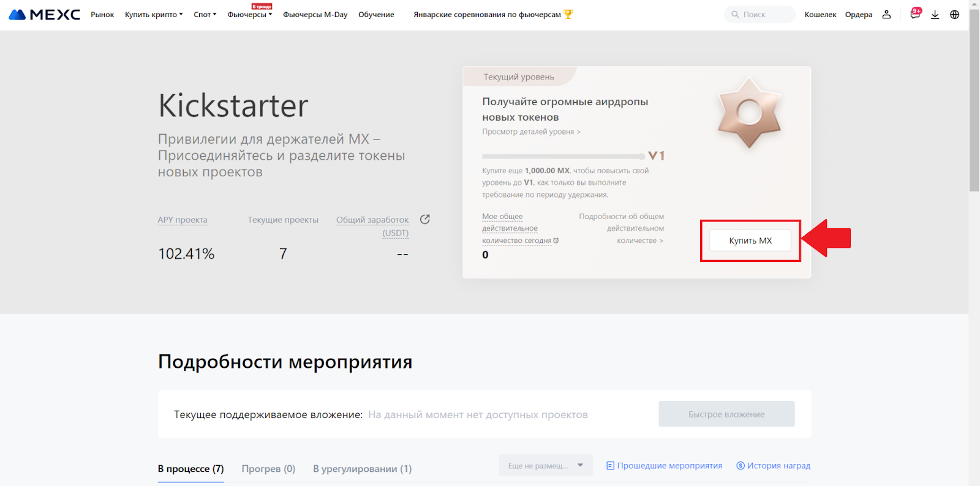Open Прошедшие мероприятия link
Screen dimensions: 980x486
[x=664, y=466]
